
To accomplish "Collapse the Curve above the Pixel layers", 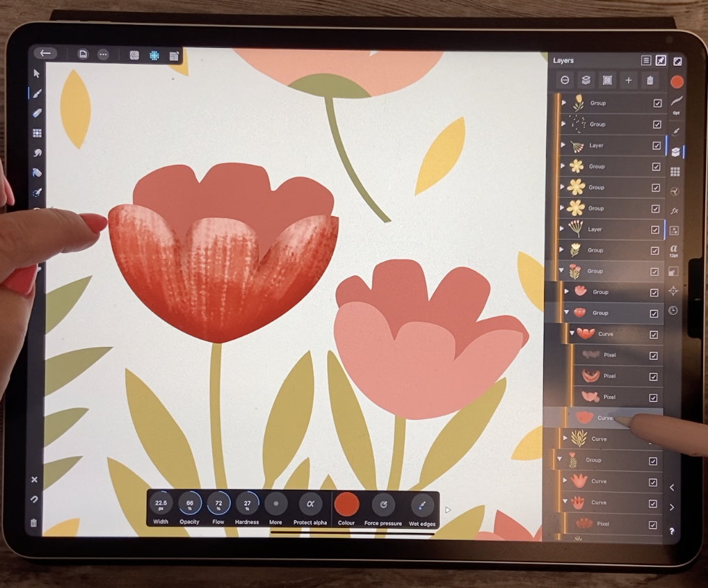I will point(572,333).
